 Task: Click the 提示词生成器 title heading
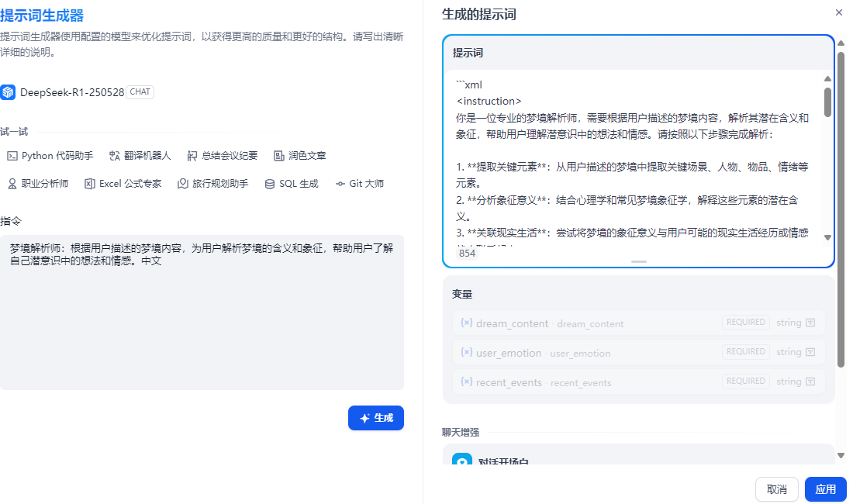[x=42, y=16]
